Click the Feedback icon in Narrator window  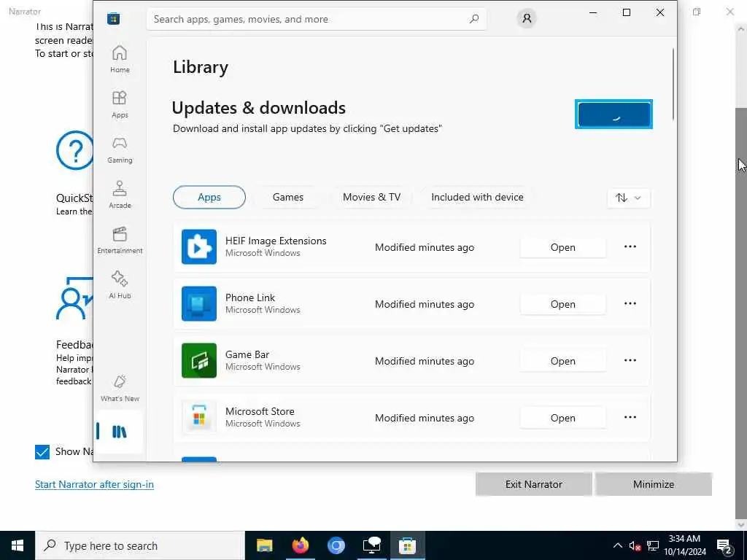[75, 299]
